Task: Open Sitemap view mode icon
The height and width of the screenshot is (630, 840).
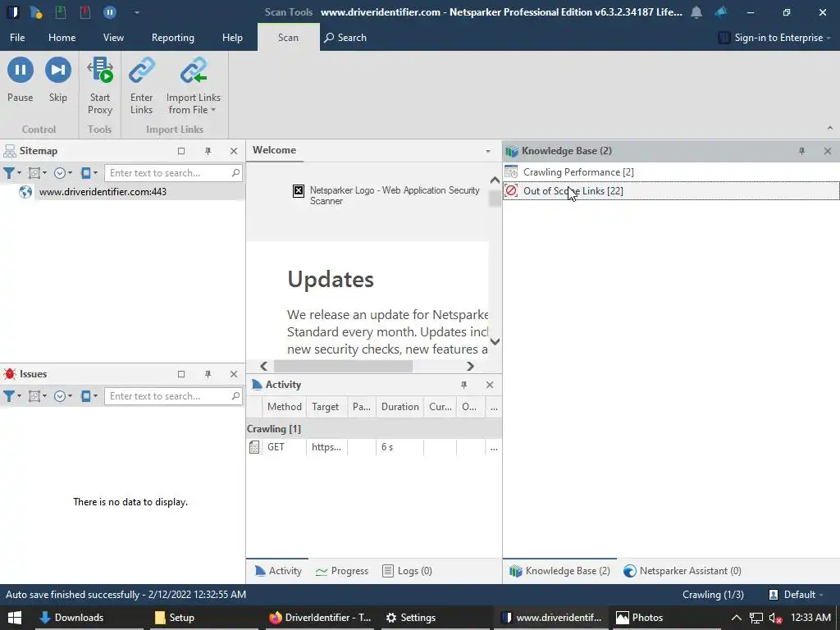Action: 85,173
